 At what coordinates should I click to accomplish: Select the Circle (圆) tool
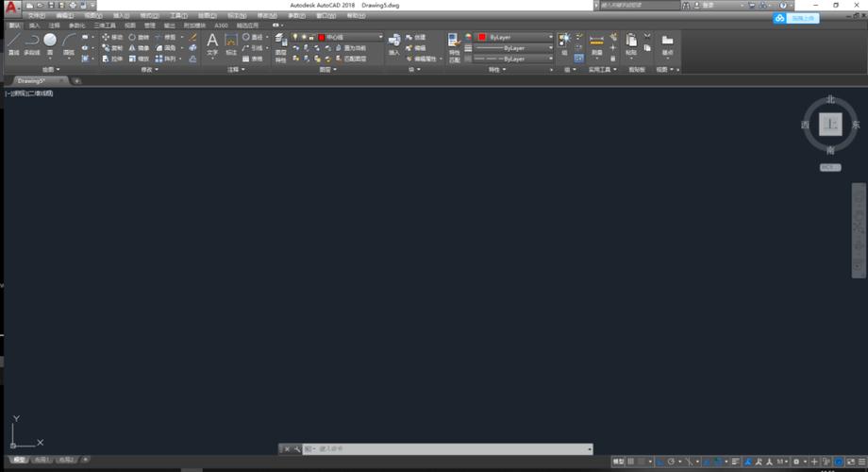[x=50, y=43]
